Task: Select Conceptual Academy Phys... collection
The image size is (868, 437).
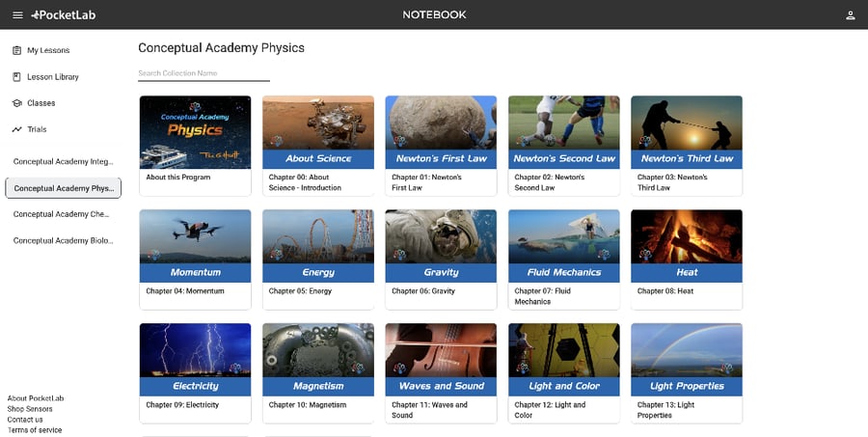Action: pyautogui.click(x=63, y=188)
